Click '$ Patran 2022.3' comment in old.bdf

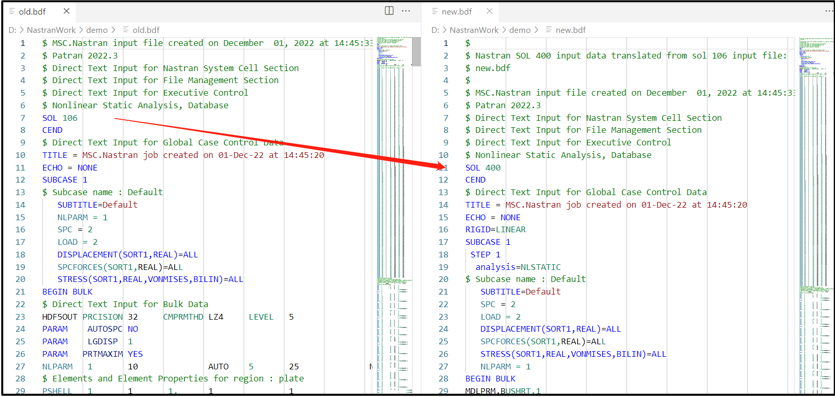[x=80, y=55]
